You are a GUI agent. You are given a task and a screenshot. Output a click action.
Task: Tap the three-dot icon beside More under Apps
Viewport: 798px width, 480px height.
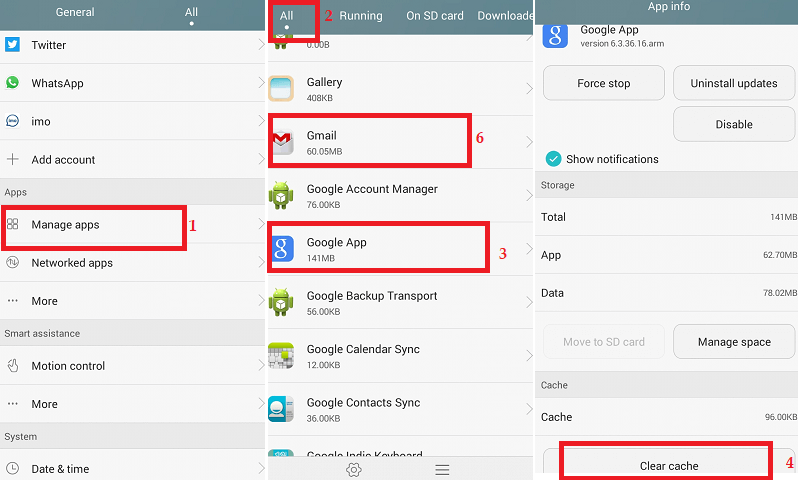point(12,301)
